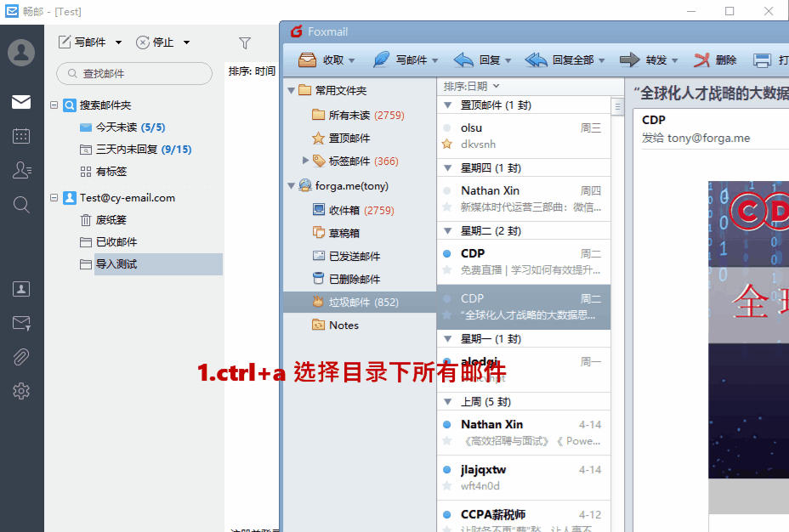789x532 pixels.
Task: Collapse the 常用文件夹 folder group
Action: (291, 91)
